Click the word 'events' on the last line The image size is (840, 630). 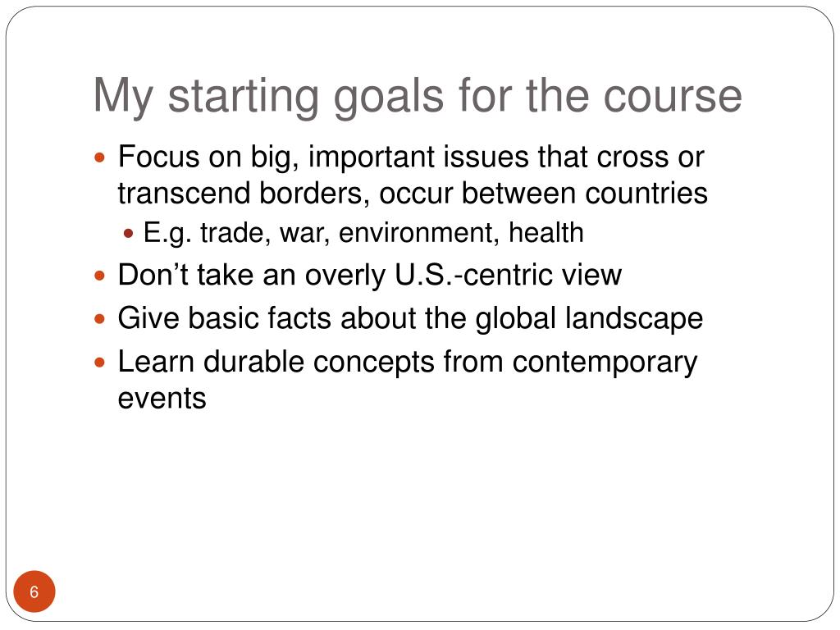(x=162, y=399)
